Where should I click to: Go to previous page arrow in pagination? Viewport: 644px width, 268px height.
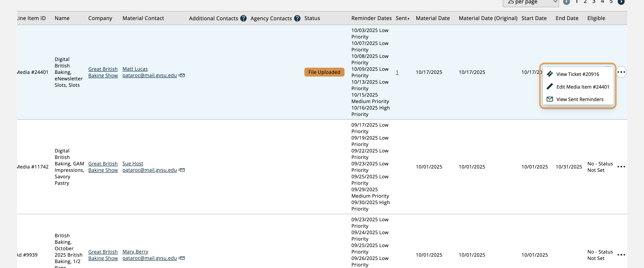(x=566, y=2)
